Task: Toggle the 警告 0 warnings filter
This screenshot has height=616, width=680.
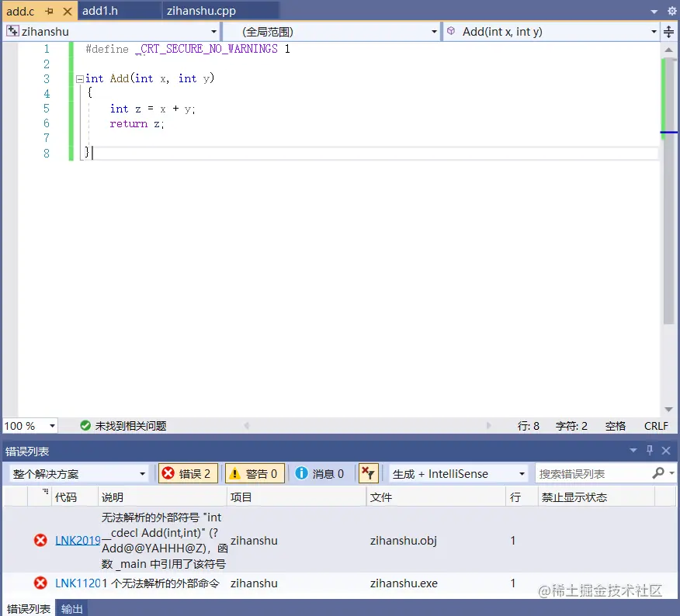Action: pos(255,474)
